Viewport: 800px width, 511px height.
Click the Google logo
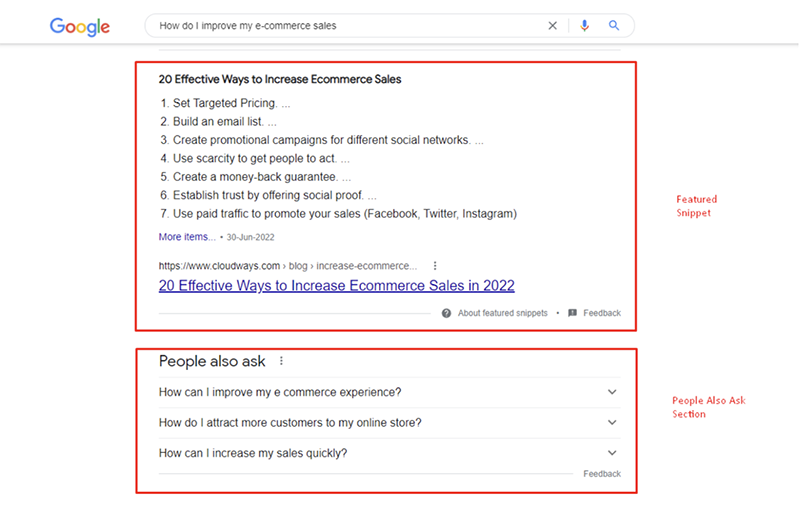tap(80, 26)
